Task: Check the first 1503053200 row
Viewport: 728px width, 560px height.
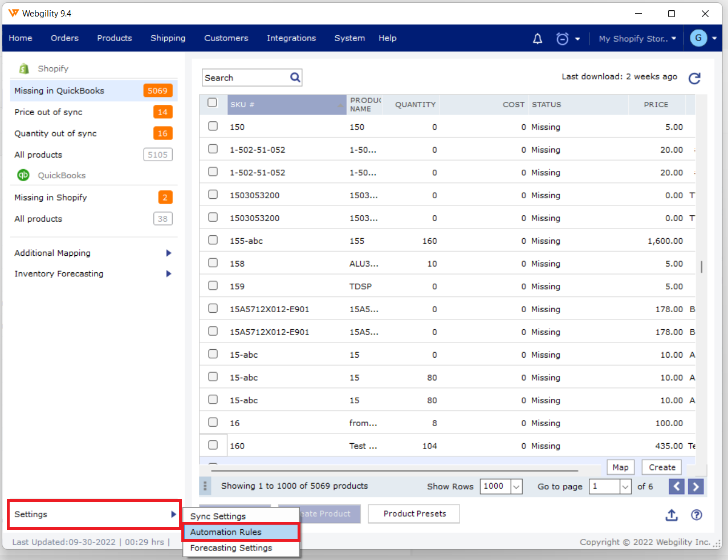Action: [x=213, y=194]
